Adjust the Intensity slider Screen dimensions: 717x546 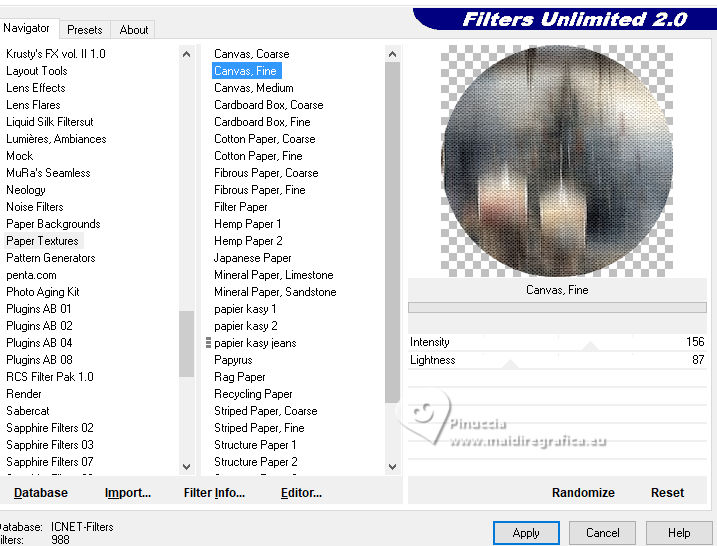coord(590,346)
